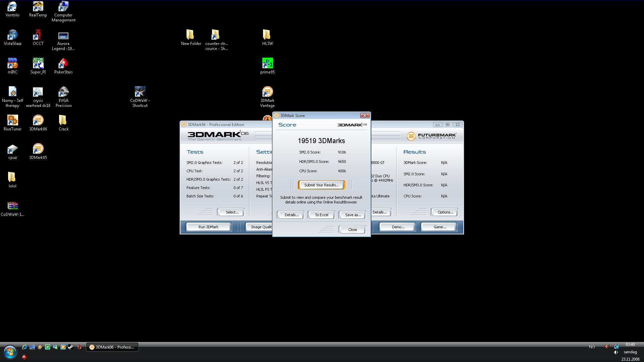Launch RealTemp from the desktop
The height and width of the screenshot is (362, 644).
point(38,9)
